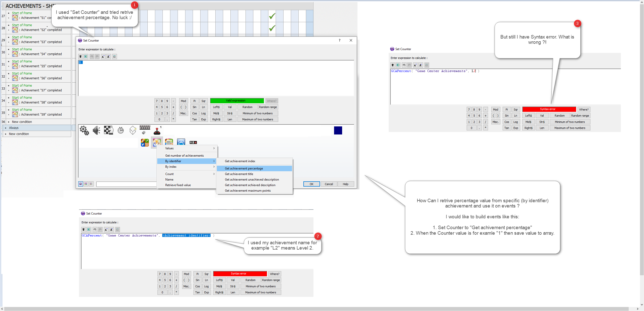Toggle the checkmark in event row 28
The height and width of the screenshot is (311, 644).
(272, 28)
